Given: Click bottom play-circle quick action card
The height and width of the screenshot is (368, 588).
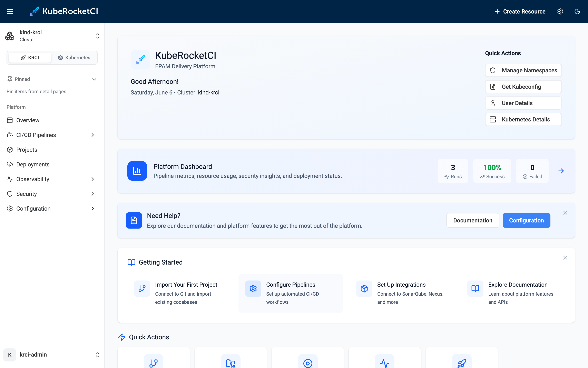Looking at the screenshot, I should coord(308,358).
